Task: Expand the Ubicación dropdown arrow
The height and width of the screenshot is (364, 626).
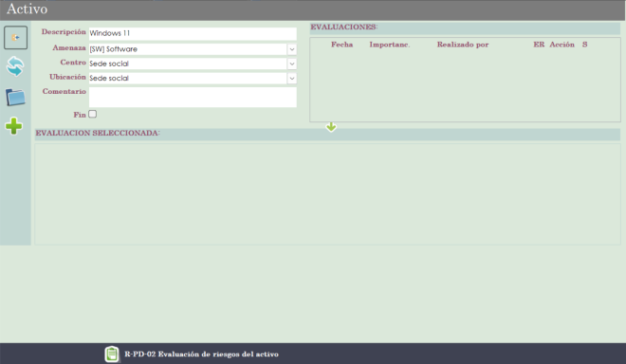Action: (x=292, y=79)
